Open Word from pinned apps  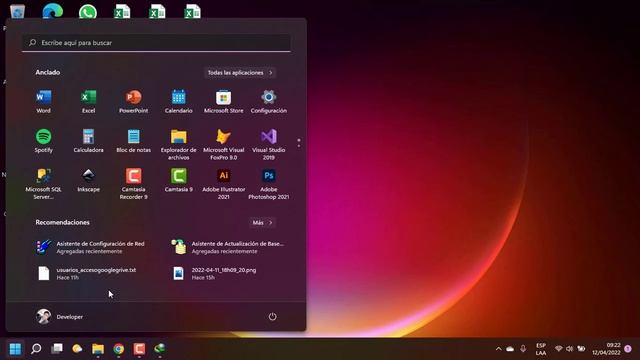44,102
